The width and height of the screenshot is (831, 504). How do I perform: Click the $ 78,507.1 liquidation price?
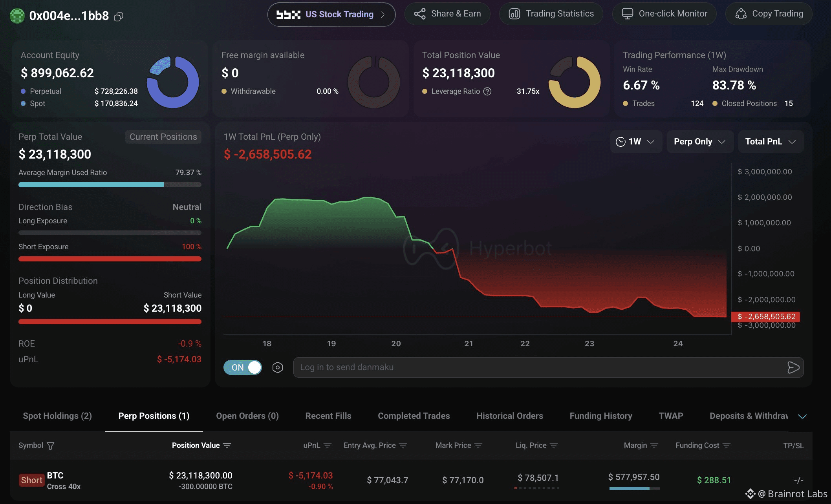click(x=538, y=478)
